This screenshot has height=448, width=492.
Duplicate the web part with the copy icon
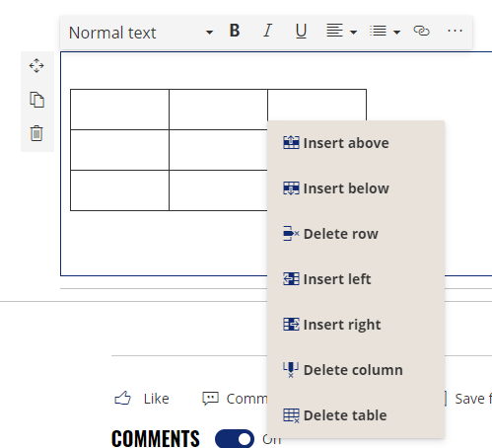point(36,100)
